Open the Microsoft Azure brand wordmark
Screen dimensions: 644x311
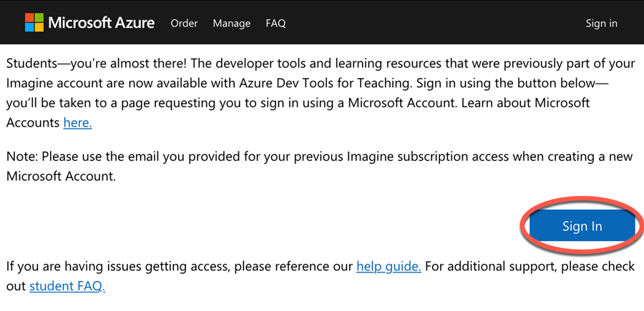102,23
